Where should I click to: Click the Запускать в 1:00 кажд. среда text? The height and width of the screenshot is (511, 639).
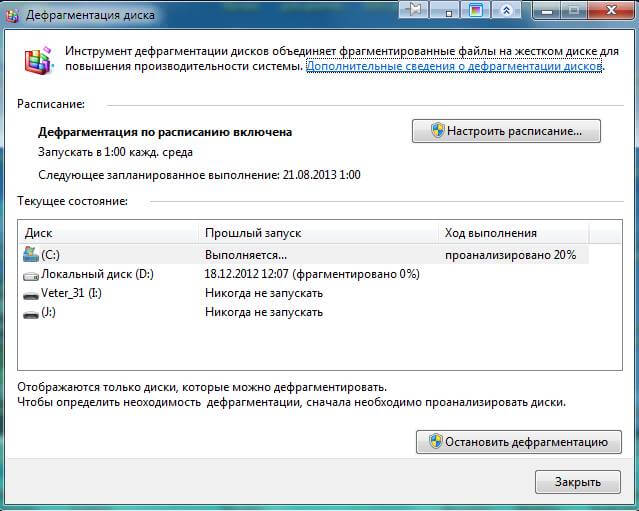point(115,152)
